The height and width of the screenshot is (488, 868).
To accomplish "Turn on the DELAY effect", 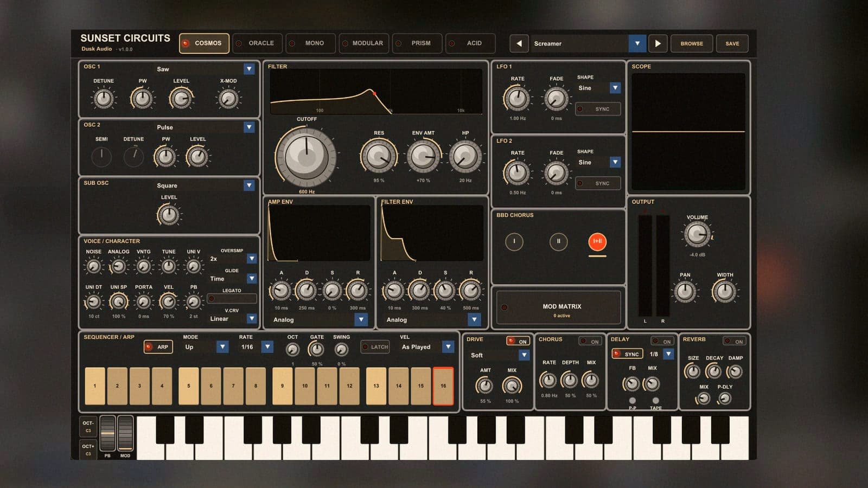I will pyautogui.click(x=662, y=341).
